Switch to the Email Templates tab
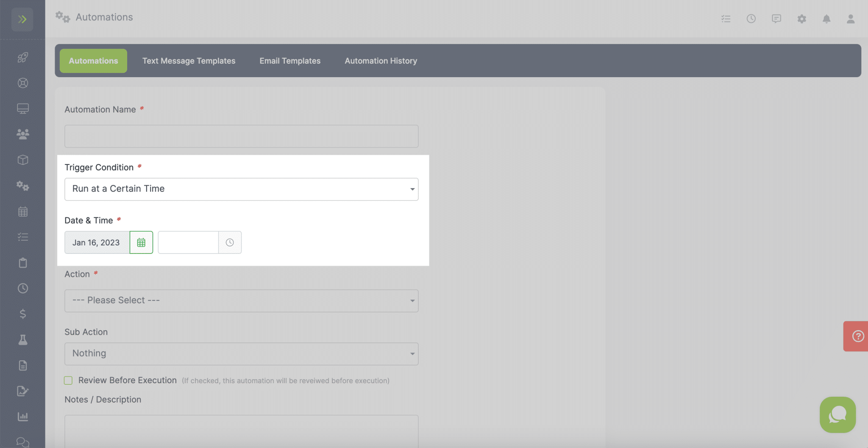Image resolution: width=868 pixels, height=448 pixels. [x=289, y=61]
